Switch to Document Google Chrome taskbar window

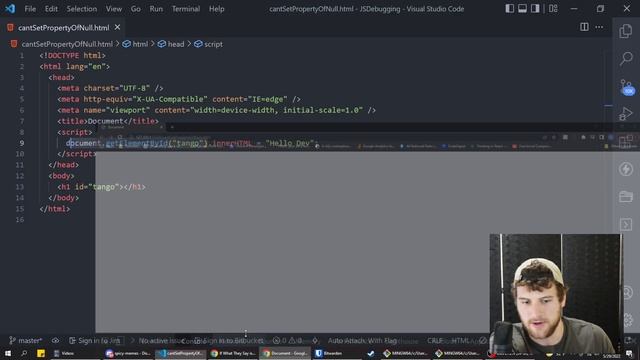(x=284, y=353)
